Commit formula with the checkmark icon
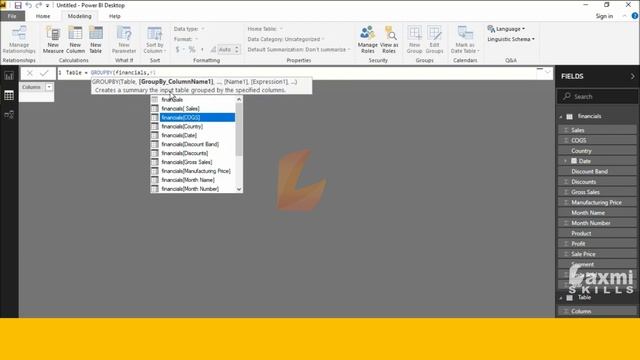640x360 pixels. coord(44,73)
